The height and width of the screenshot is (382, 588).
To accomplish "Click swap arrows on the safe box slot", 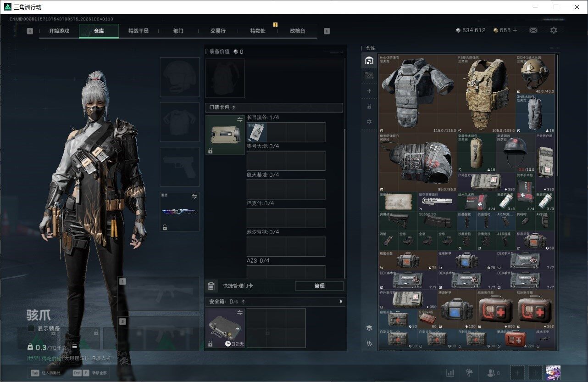I will point(239,313).
